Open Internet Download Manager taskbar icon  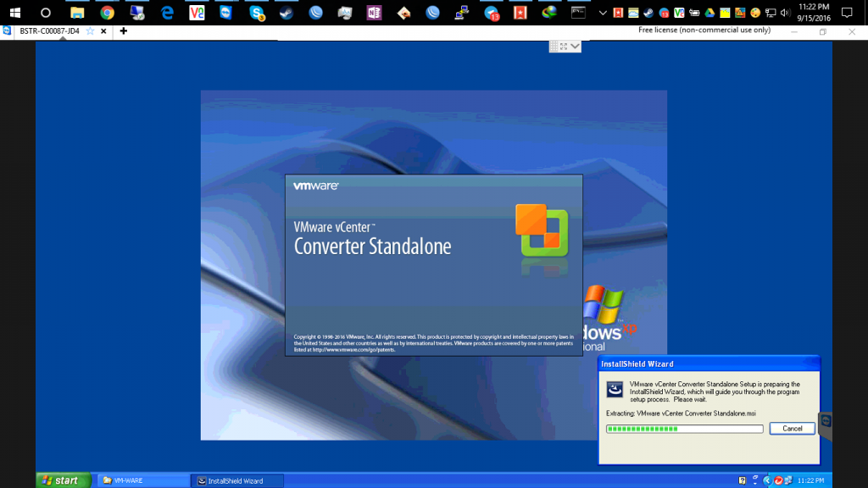click(549, 12)
